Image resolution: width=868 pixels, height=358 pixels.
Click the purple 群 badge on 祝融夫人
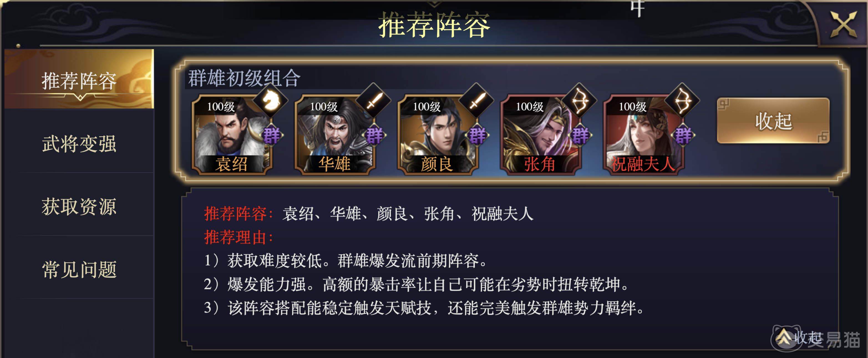(x=684, y=135)
